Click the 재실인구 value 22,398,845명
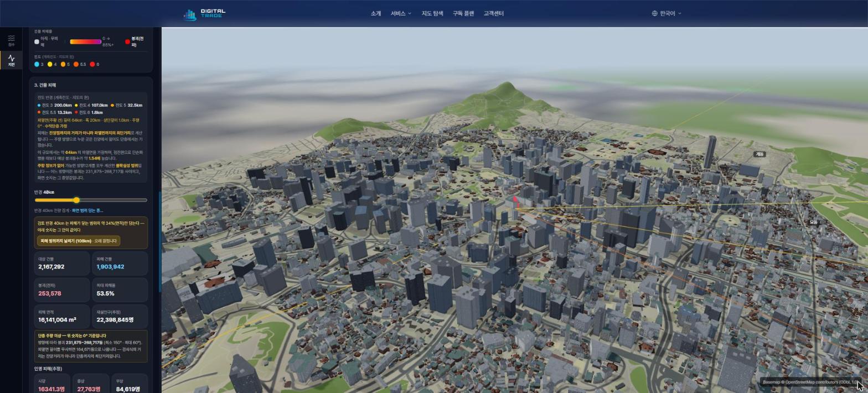Image resolution: width=868 pixels, height=393 pixels. pos(115,320)
